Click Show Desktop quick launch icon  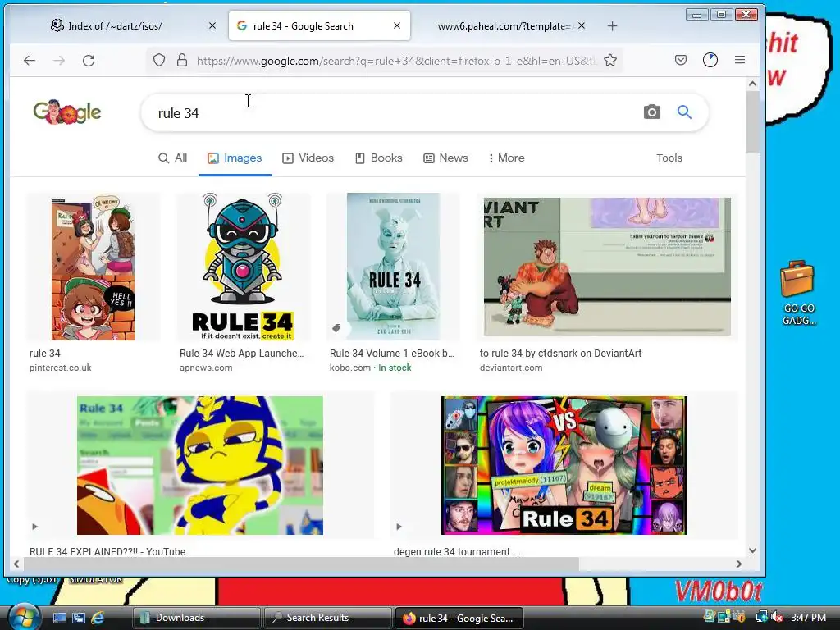(59, 618)
